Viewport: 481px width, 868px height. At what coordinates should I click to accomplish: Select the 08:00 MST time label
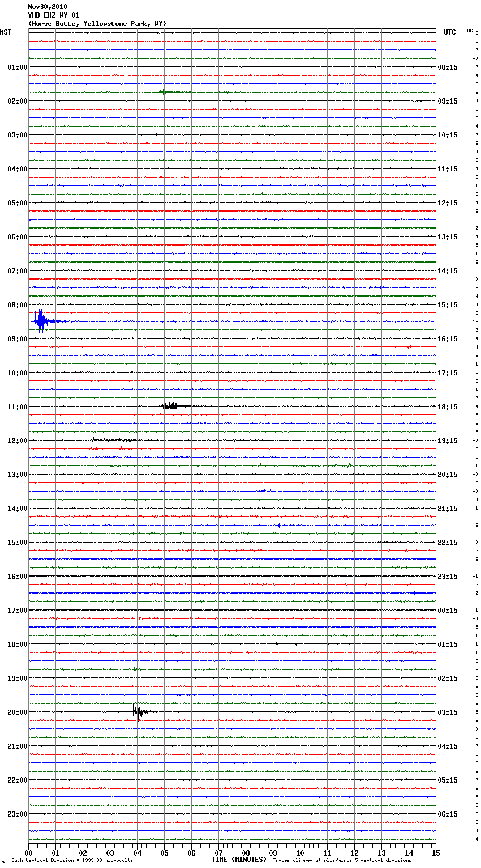coord(17,305)
